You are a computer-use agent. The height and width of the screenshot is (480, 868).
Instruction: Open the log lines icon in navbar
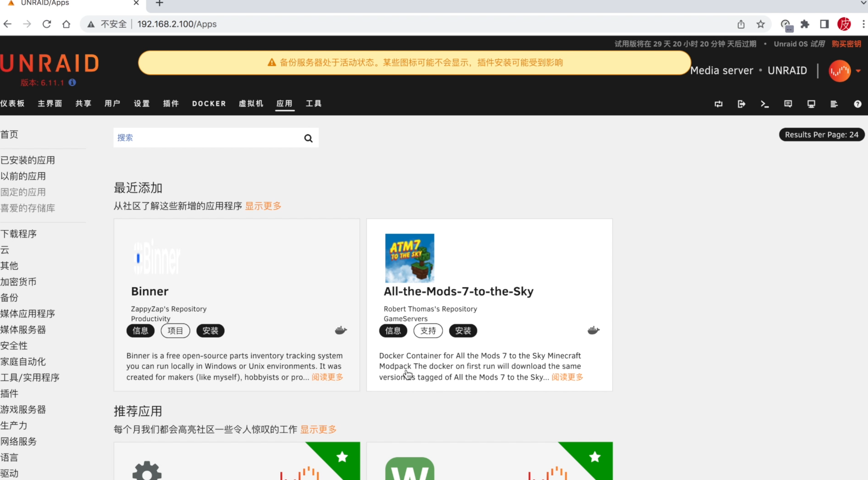834,104
